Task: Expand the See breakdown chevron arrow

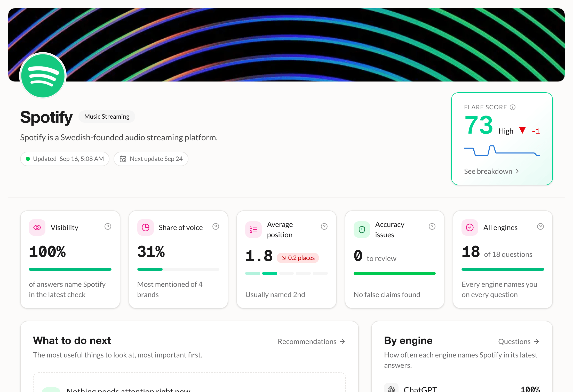Action: click(517, 171)
